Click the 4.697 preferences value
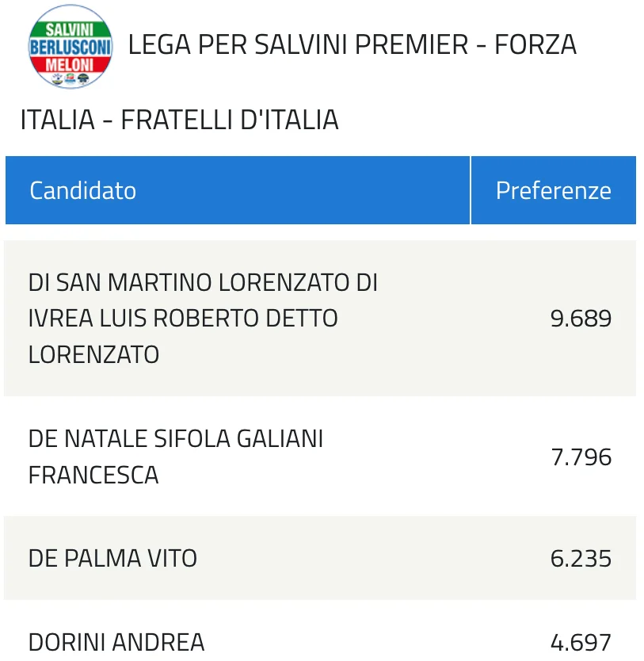Image resolution: width=644 pixels, height=661 pixels. [x=581, y=643]
